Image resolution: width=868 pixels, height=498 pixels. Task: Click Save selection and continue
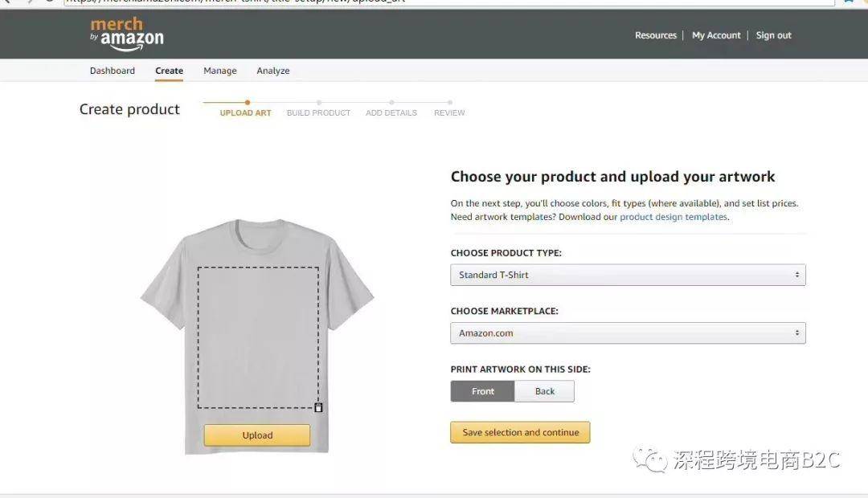tap(520, 432)
